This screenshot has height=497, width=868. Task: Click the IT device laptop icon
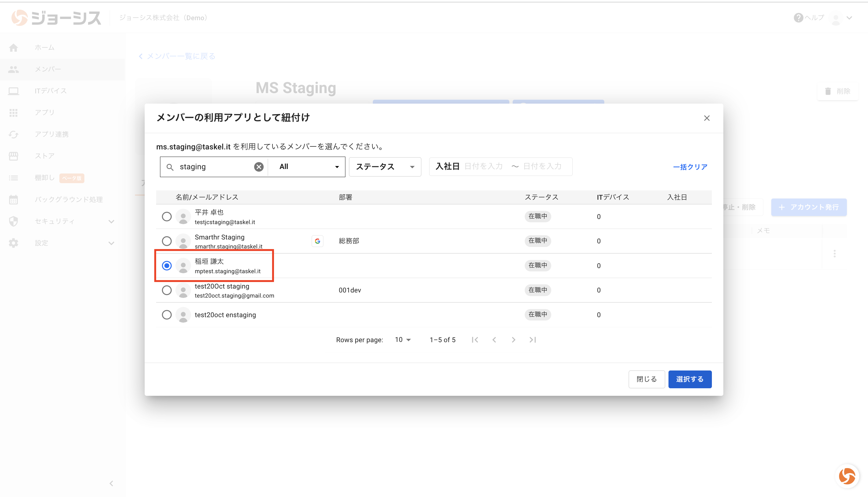13,91
